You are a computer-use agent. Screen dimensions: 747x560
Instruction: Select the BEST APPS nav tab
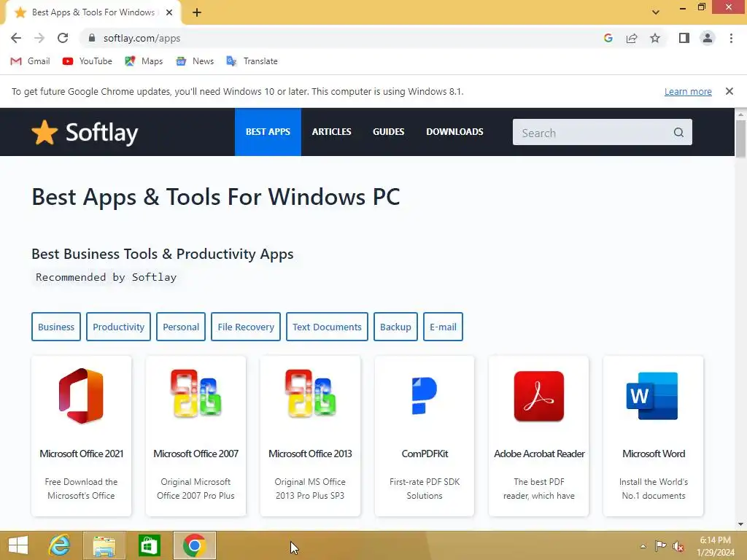[268, 132]
